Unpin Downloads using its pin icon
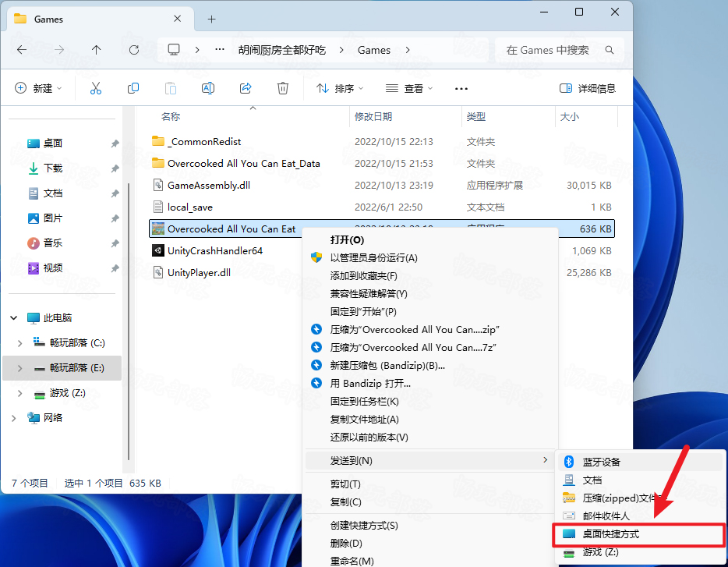The width and height of the screenshot is (728, 567). pos(115,168)
